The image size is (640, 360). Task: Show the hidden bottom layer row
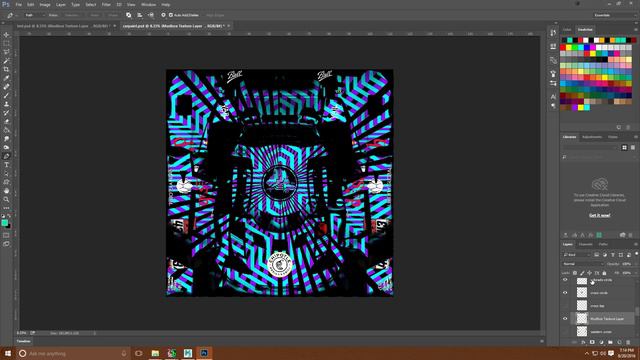coord(565,331)
